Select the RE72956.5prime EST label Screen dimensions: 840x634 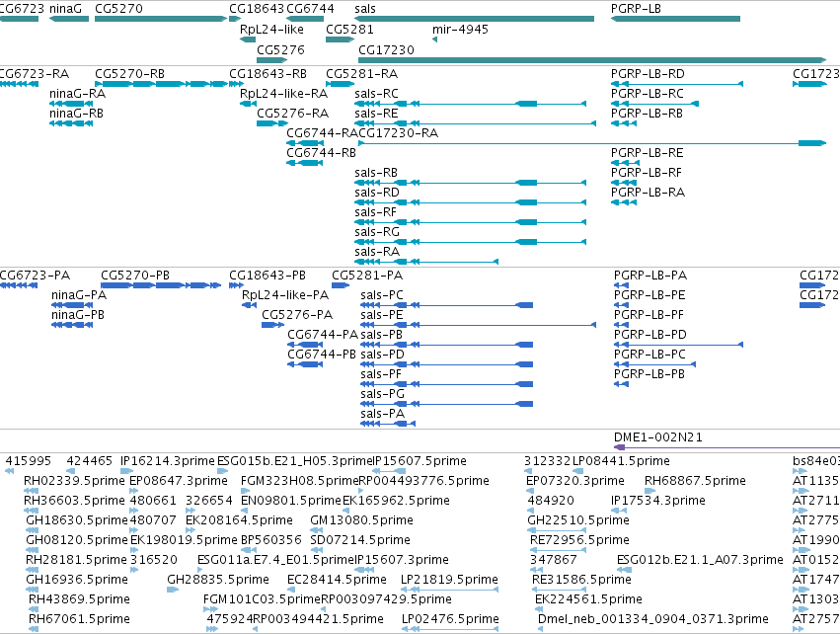point(579,539)
